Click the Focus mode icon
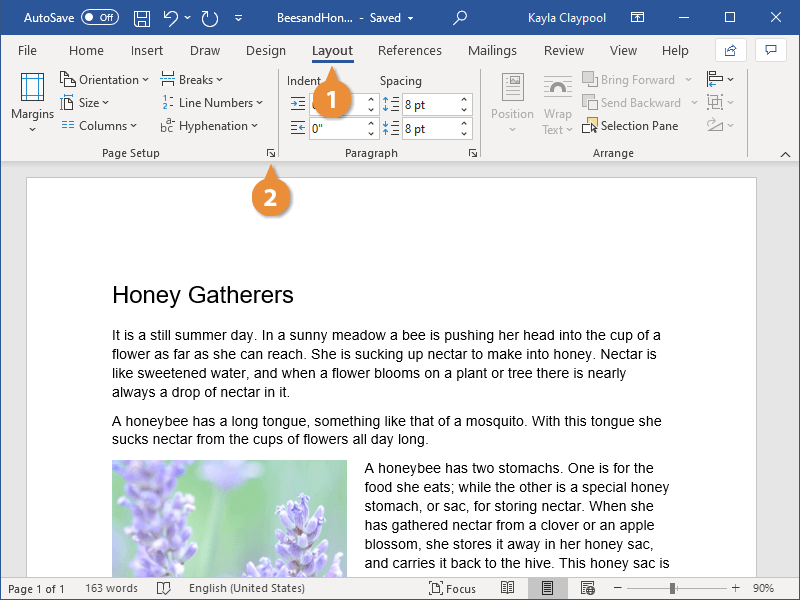The width and height of the screenshot is (800, 600). [x=453, y=588]
